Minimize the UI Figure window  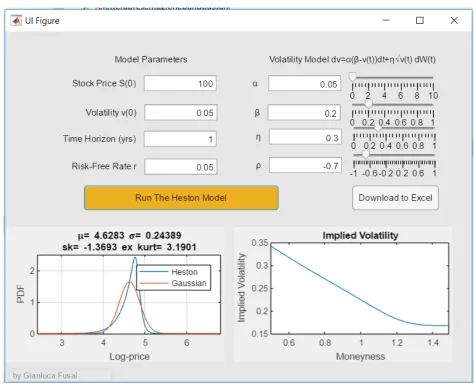[386, 20]
